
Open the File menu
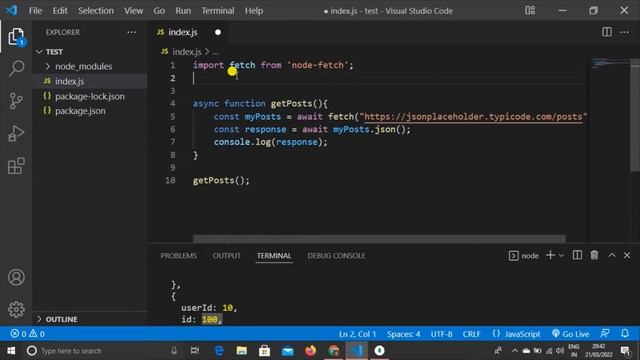point(35,11)
